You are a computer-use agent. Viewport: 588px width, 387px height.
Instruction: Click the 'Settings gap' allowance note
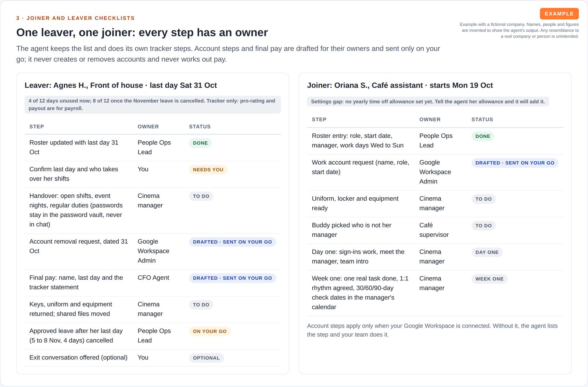(428, 101)
